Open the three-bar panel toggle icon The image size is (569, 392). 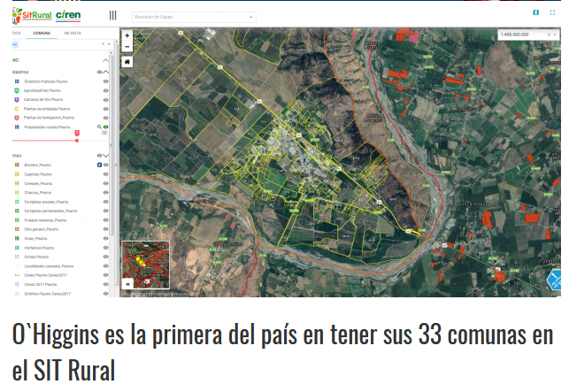(113, 15)
